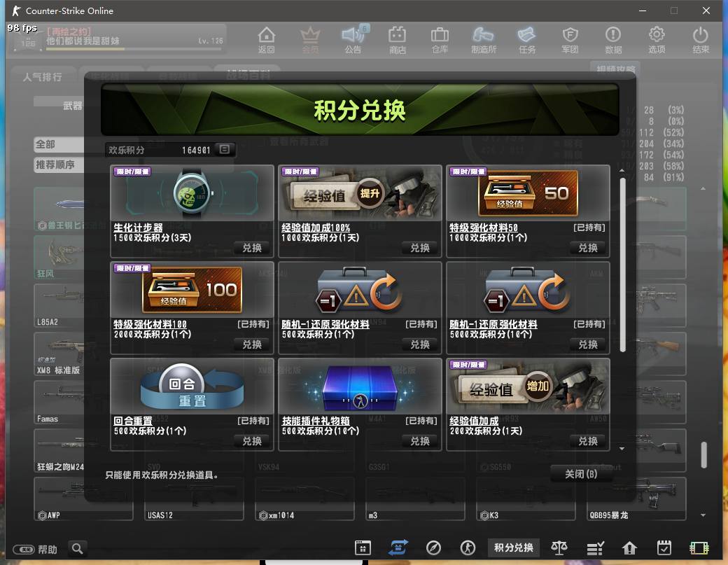Click the blue swap arrows bottom icon
Screen dimensions: 728x565
[398, 547]
